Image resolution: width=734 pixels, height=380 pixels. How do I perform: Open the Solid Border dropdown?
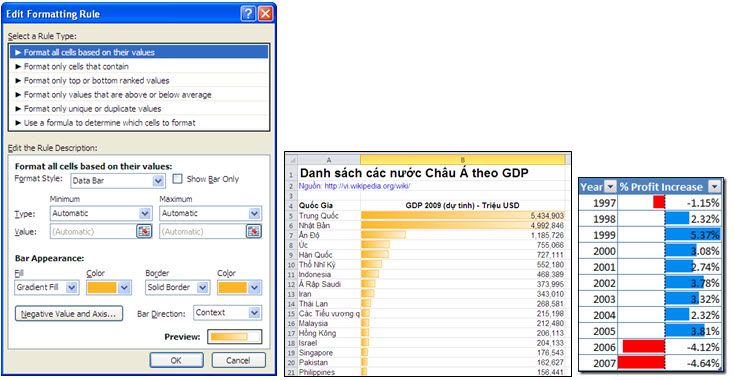click(x=202, y=287)
